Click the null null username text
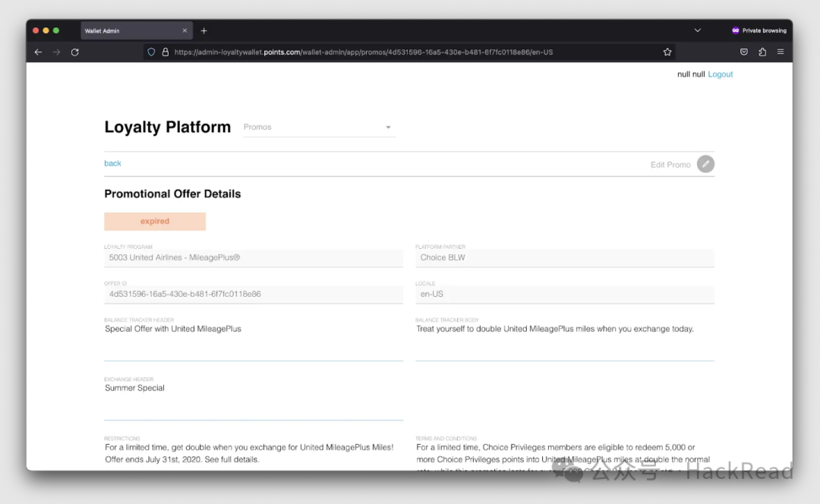The height and width of the screenshot is (504, 820). coord(691,74)
